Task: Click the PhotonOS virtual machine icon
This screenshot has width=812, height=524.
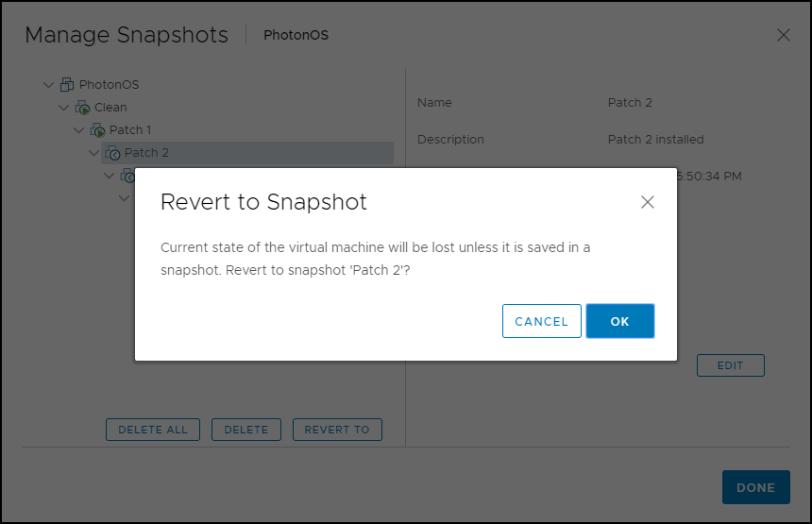Action: pos(67,85)
